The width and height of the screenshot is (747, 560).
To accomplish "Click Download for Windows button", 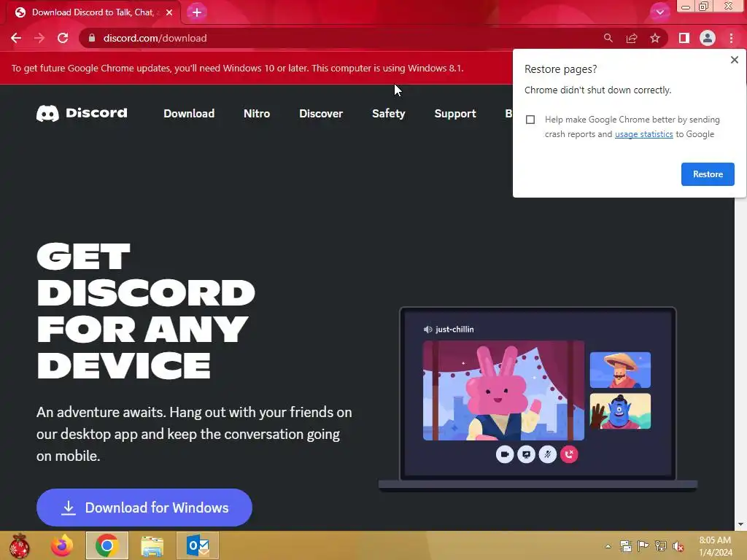I will pos(144,507).
